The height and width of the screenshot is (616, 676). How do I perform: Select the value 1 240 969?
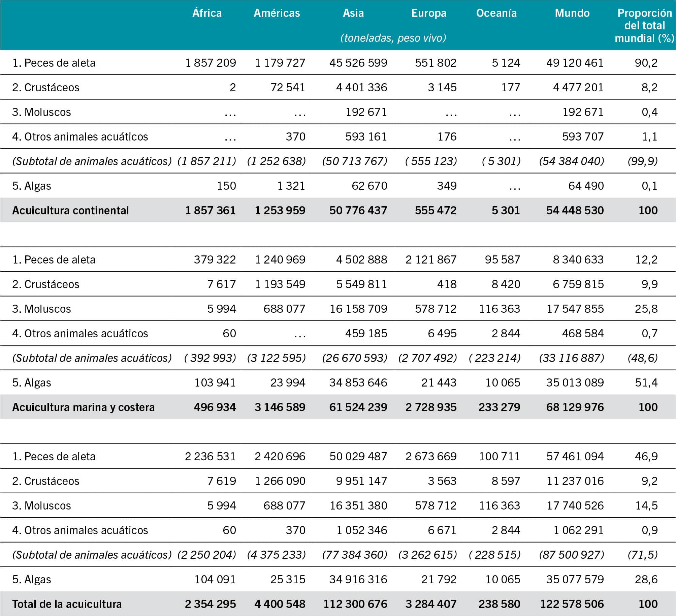click(x=280, y=259)
